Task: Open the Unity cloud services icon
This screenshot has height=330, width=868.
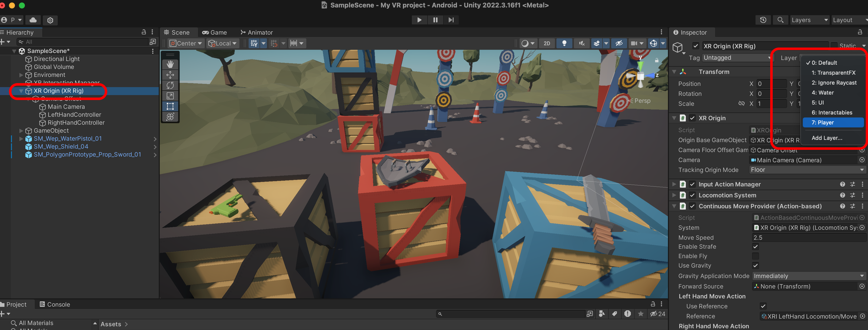Action: coord(33,20)
